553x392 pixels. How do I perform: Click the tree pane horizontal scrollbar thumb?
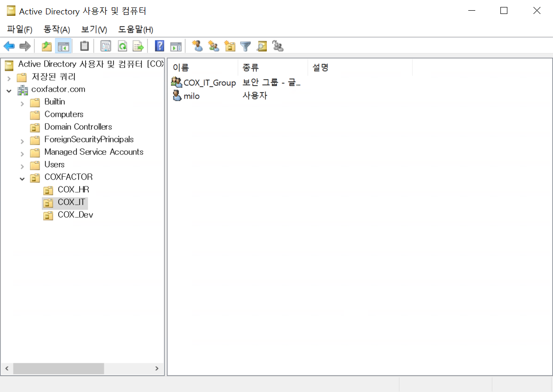pyautogui.click(x=59, y=368)
